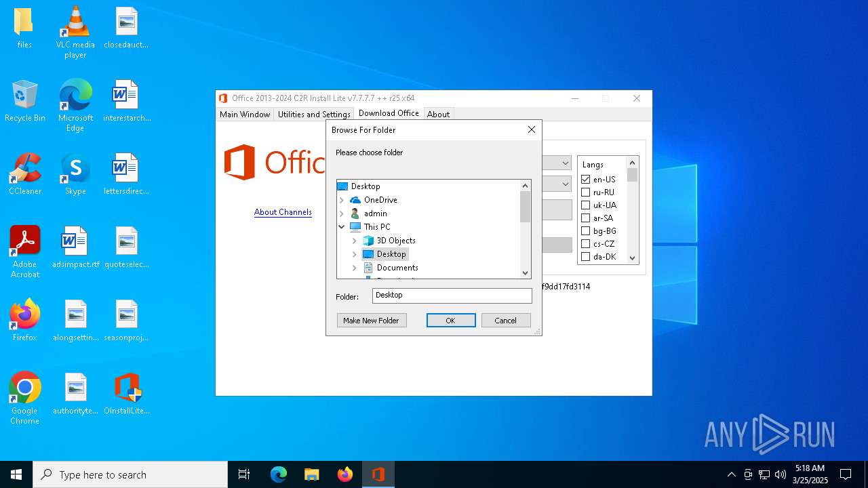Select the seasonproj image file icon

click(x=126, y=321)
